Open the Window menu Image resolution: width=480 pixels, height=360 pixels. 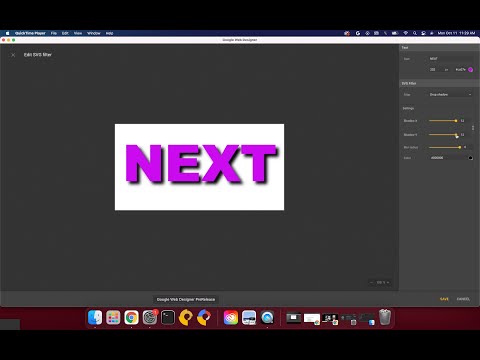[94, 33]
